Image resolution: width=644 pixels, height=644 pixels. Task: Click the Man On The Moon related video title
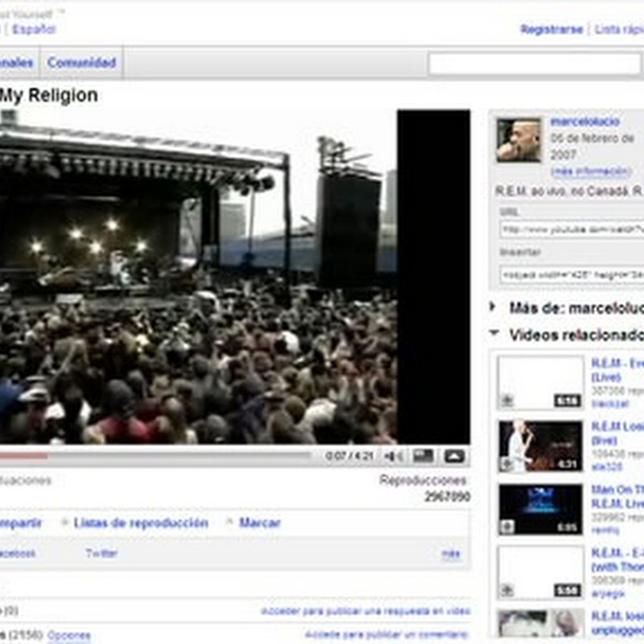(x=617, y=496)
